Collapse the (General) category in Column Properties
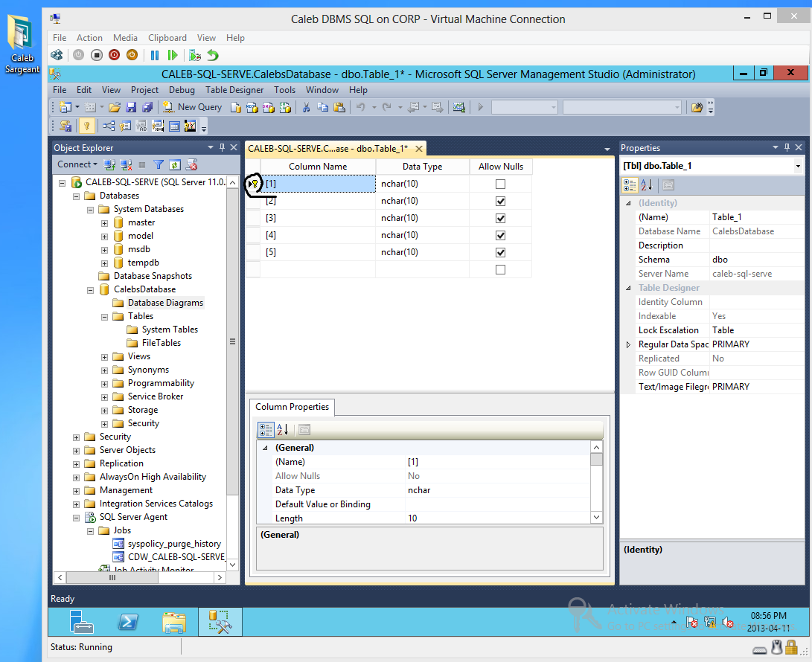This screenshot has width=812, height=662. (265, 448)
